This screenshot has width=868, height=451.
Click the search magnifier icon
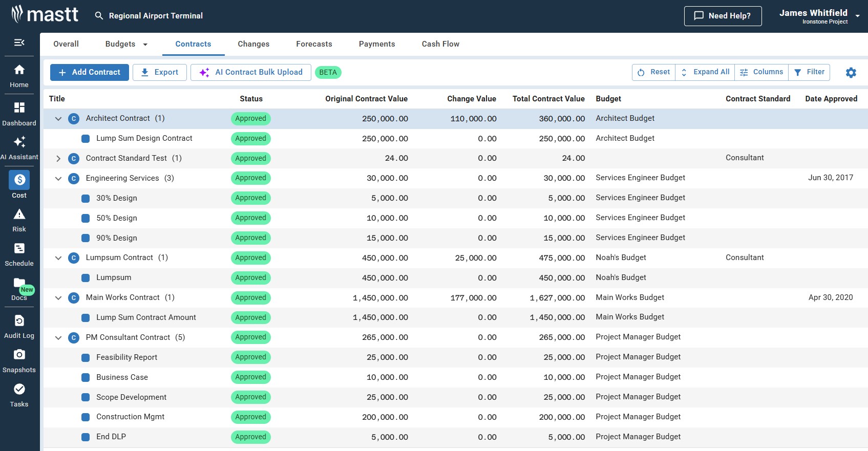[x=99, y=16]
